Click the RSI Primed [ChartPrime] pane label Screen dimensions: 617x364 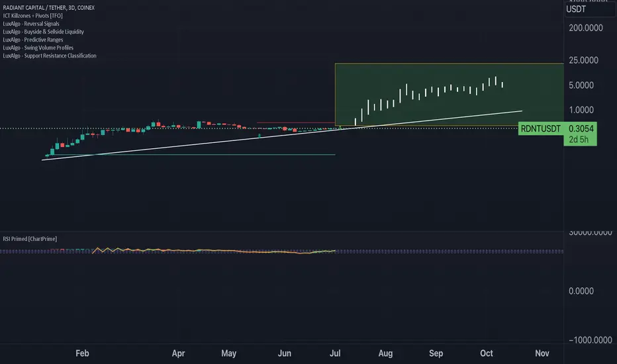coord(30,239)
